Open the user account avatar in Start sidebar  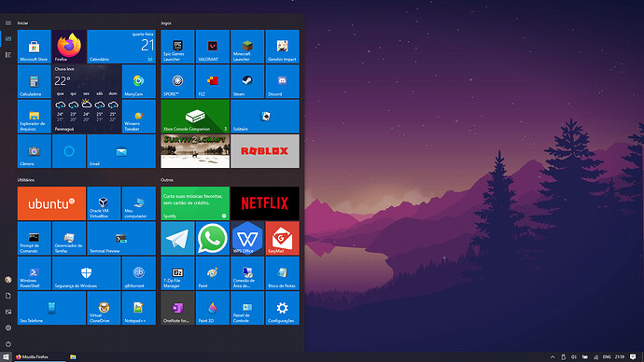8,280
